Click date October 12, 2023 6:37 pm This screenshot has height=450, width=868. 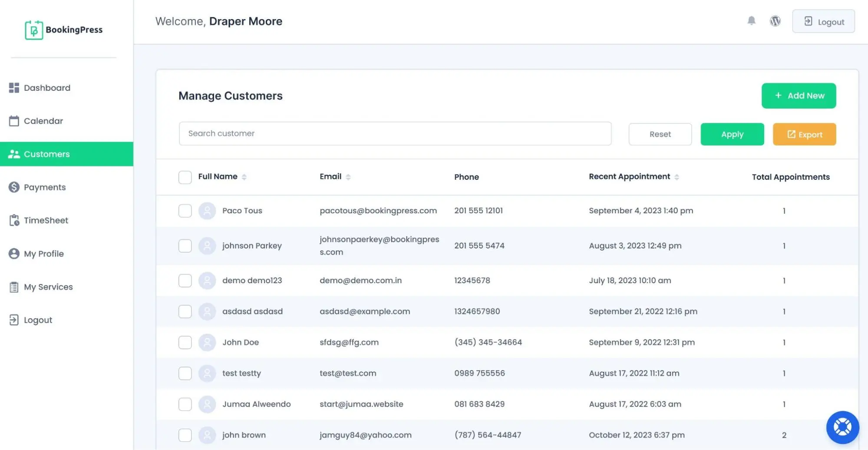(637, 435)
